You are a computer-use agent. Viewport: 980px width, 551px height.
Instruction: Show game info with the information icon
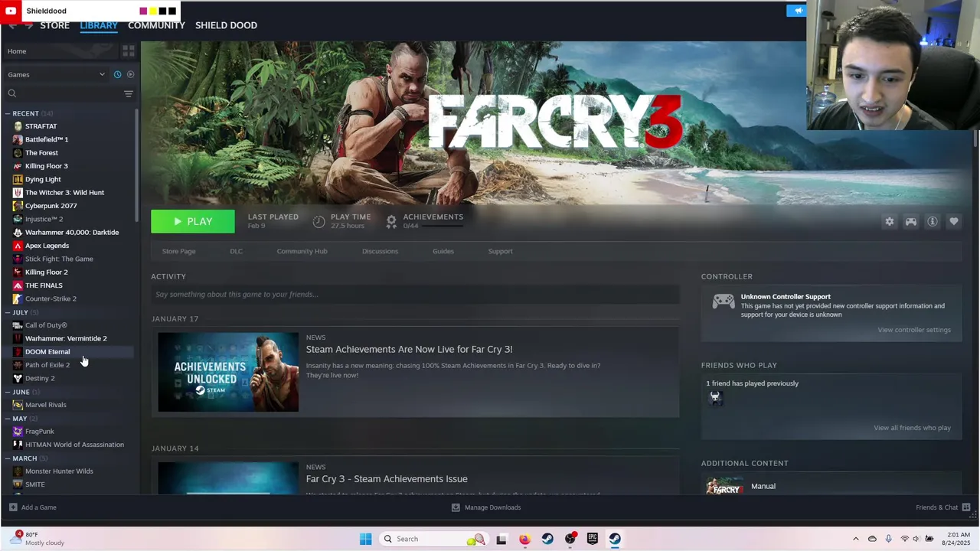pos(933,221)
